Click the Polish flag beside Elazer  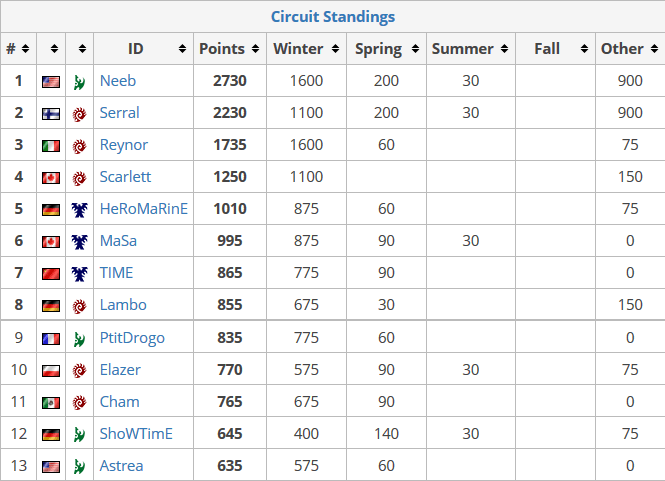pos(51,371)
